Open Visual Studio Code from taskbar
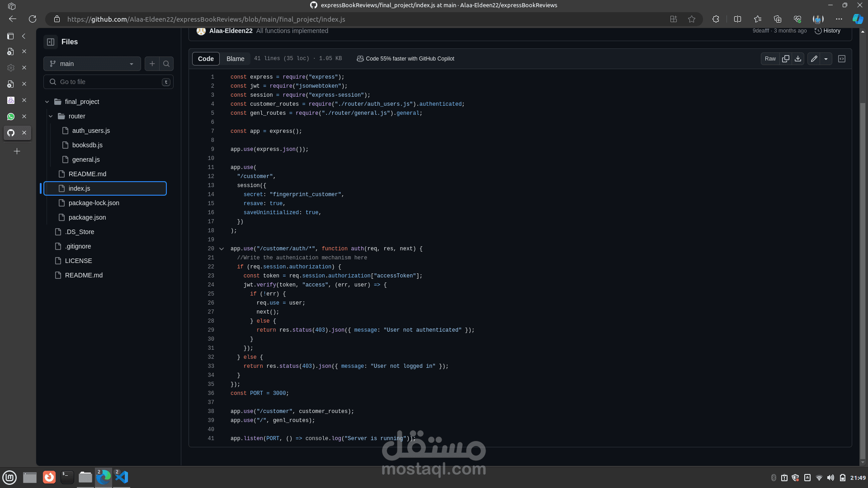The image size is (868, 488). point(122,477)
